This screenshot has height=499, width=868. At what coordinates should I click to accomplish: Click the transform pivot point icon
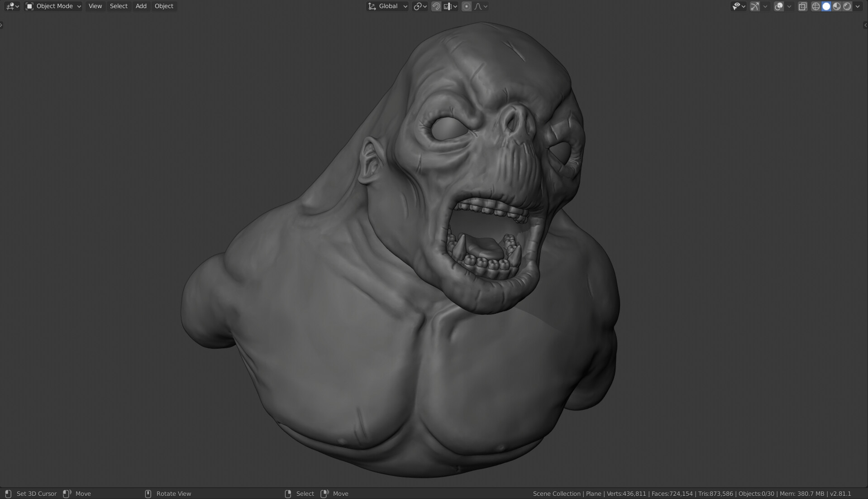pos(417,6)
